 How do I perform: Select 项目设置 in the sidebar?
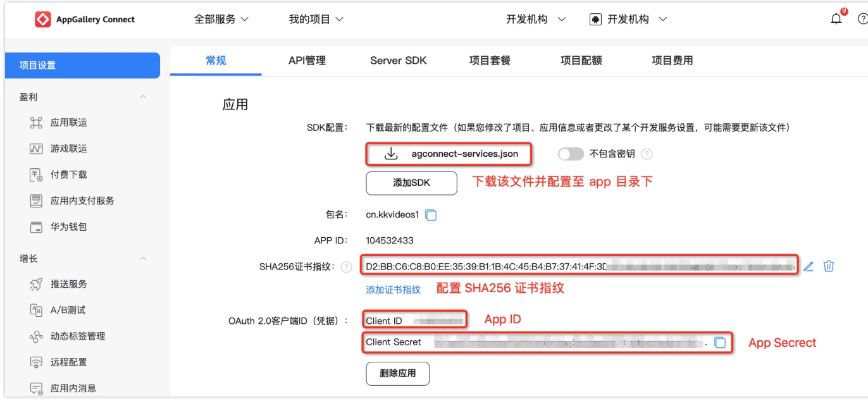pyautogui.click(x=82, y=65)
